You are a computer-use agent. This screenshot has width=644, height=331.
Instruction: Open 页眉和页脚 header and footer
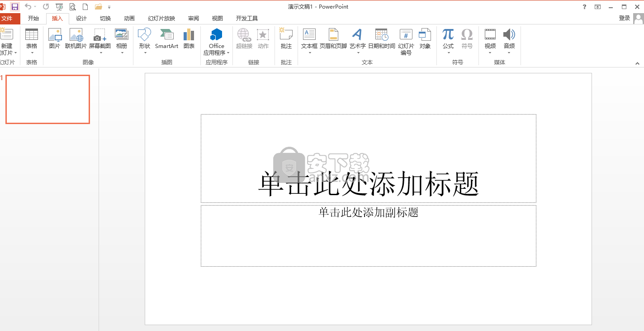(333, 38)
